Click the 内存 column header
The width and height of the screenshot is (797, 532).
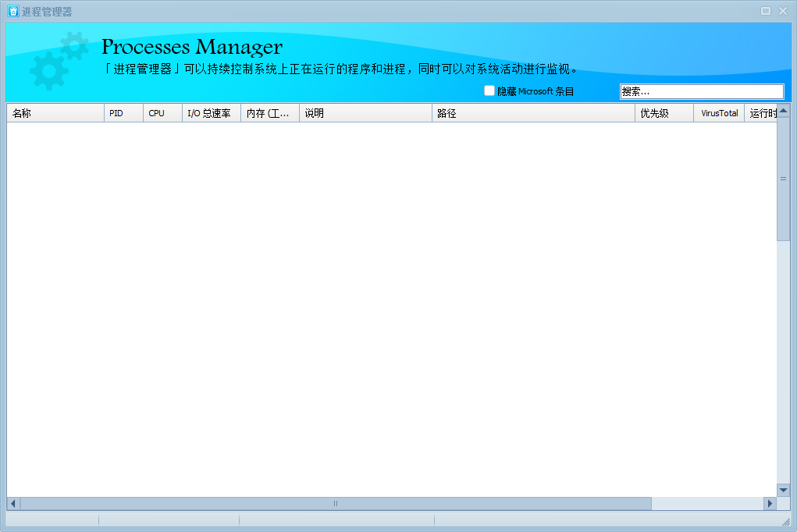coord(269,113)
